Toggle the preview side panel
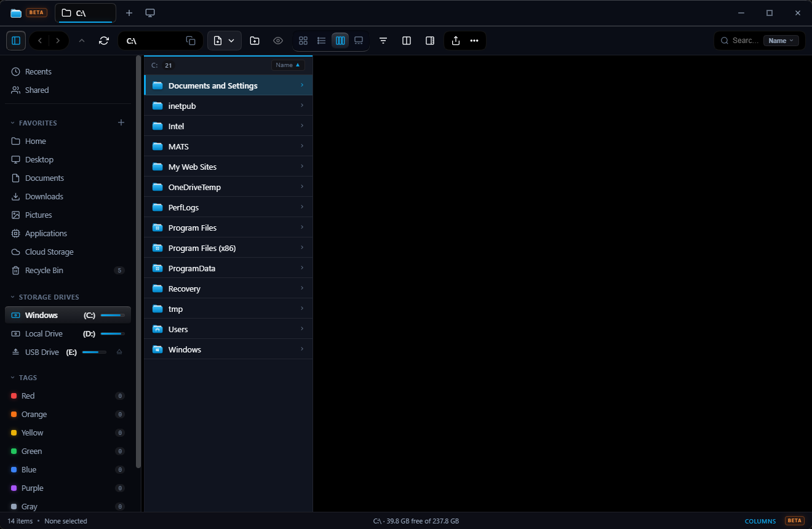The image size is (812, 529). point(430,41)
